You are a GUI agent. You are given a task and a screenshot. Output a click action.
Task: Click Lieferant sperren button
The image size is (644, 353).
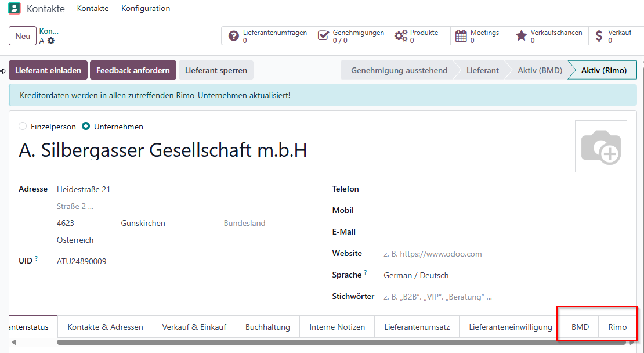click(x=216, y=70)
